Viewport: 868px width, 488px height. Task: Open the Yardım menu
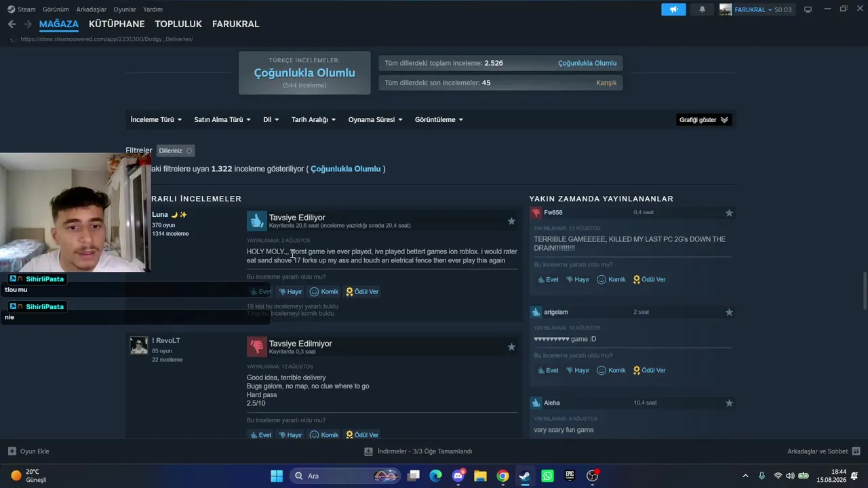(153, 9)
